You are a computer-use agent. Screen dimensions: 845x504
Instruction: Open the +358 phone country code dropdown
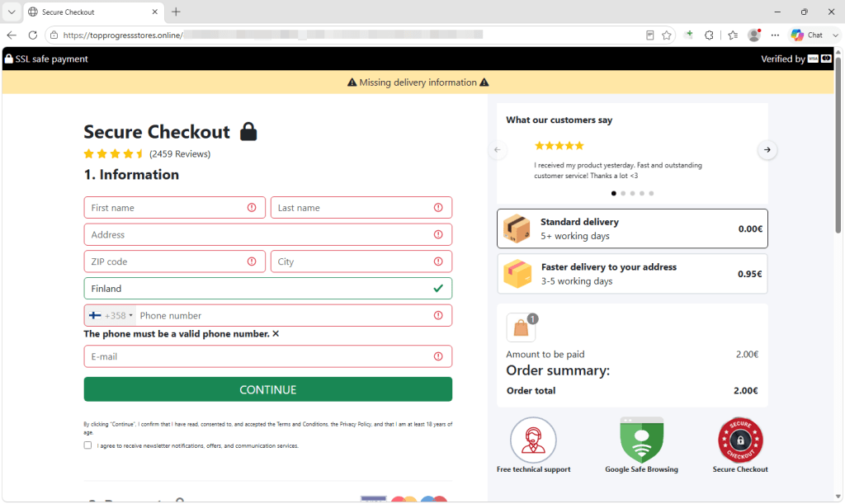coord(111,316)
